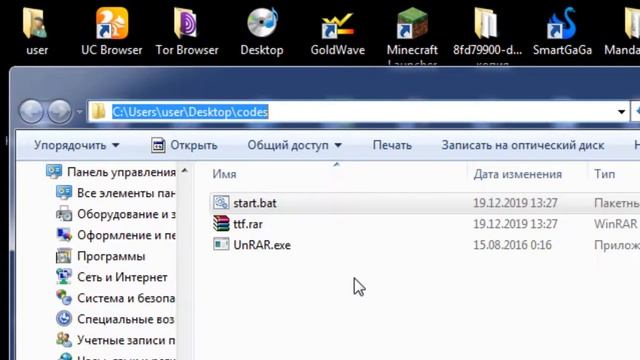Select the start.bat file icon

pyautogui.click(x=221, y=202)
